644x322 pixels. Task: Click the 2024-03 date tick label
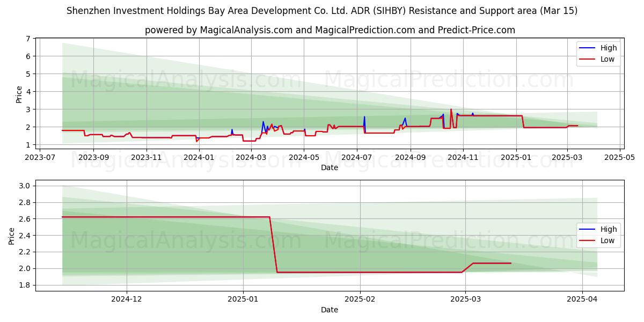click(x=251, y=157)
